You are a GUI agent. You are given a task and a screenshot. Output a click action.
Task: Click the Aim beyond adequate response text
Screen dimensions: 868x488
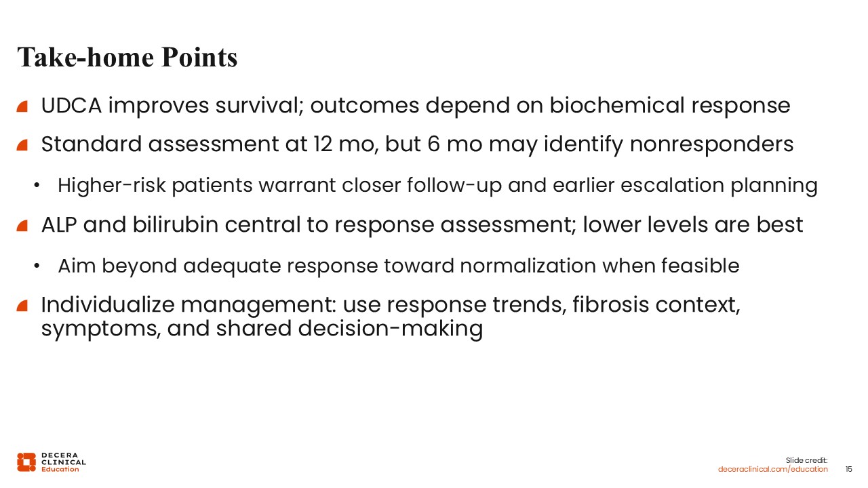click(398, 266)
